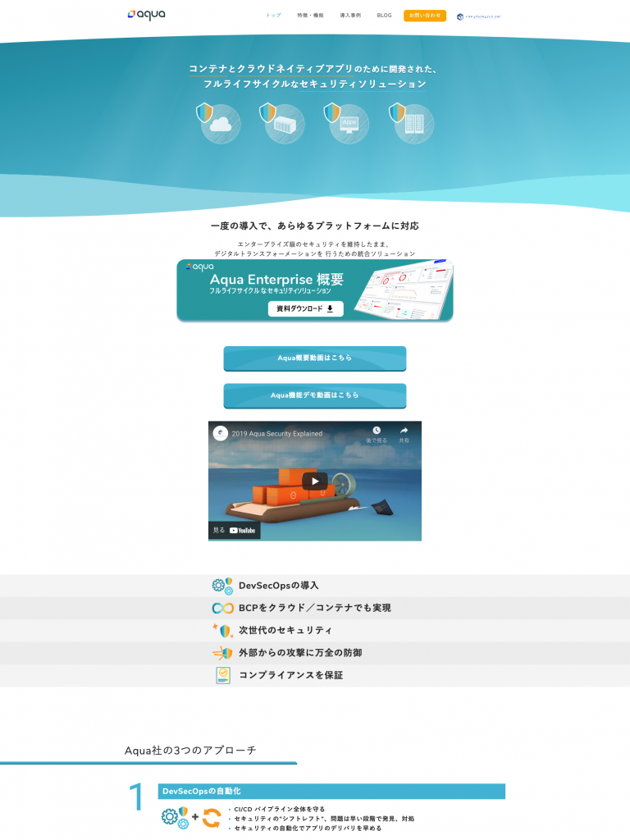This screenshot has height=840, width=630.
Task: Click the 共有 share arrow icon
Action: (404, 431)
